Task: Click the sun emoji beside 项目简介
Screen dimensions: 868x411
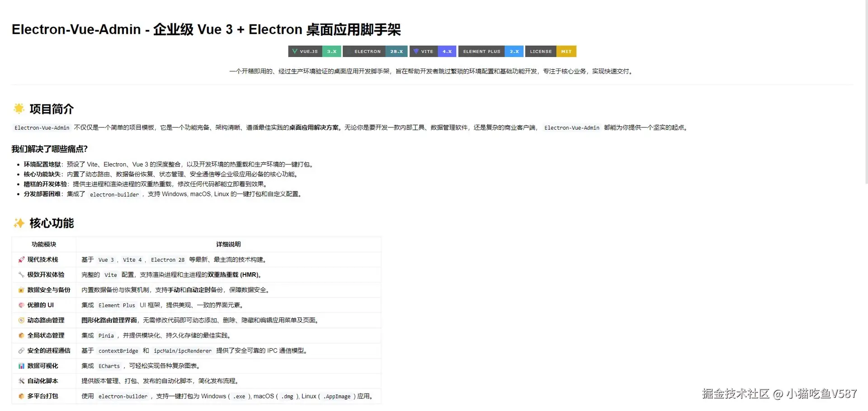Action: pyautogui.click(x=19, y=109)
